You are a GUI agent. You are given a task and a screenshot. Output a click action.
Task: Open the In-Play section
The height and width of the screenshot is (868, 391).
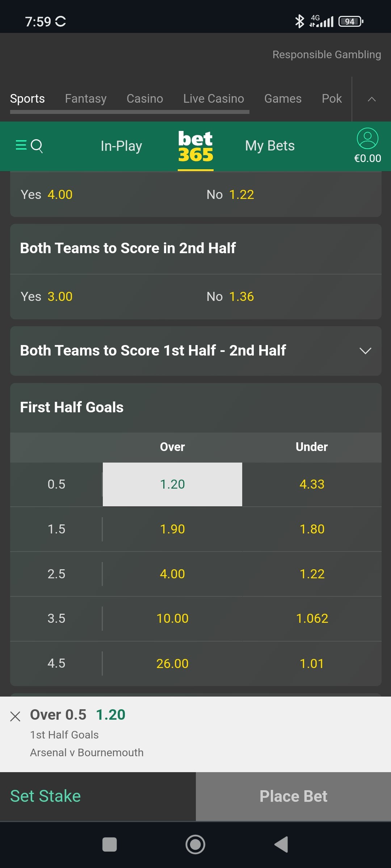pos(121,146)
